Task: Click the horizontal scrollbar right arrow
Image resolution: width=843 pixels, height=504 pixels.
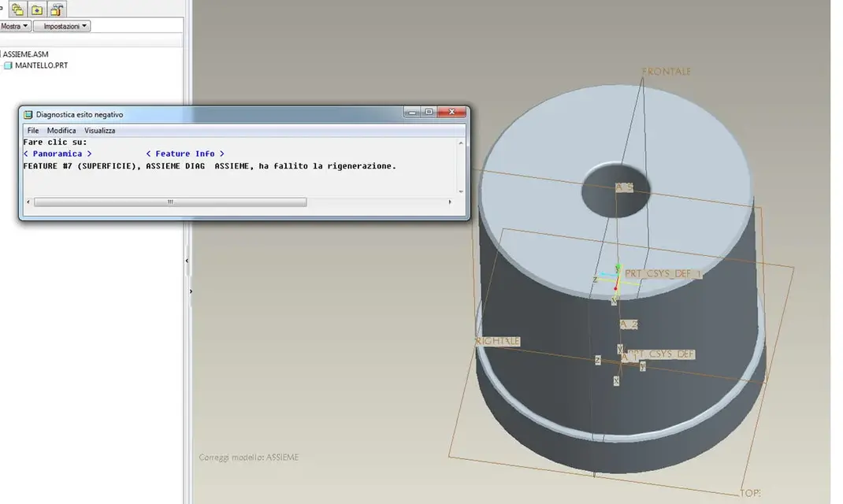Action: pos(450,202)
